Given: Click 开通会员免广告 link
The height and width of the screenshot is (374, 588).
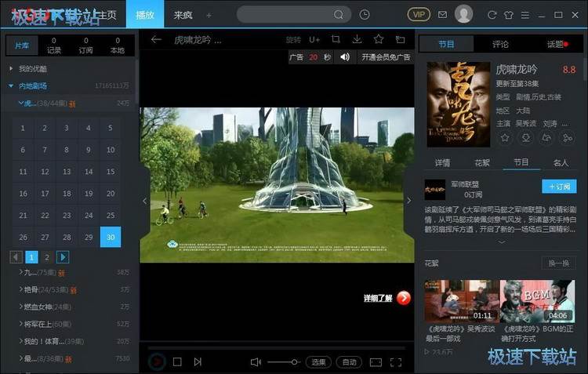Looking at the screenshot, I should tap(386, 57).
